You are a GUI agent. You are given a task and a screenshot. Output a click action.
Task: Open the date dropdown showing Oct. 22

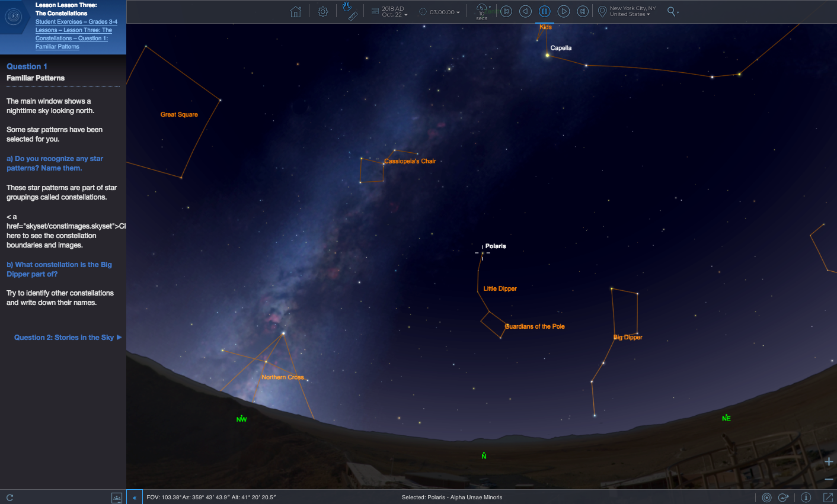click(394, 12)
